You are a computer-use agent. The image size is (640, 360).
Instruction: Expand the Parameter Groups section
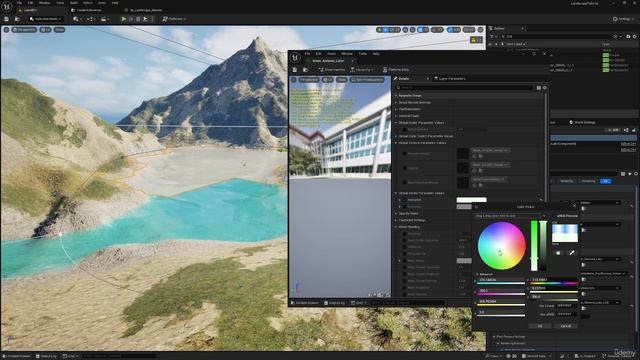tap(396, 96)
